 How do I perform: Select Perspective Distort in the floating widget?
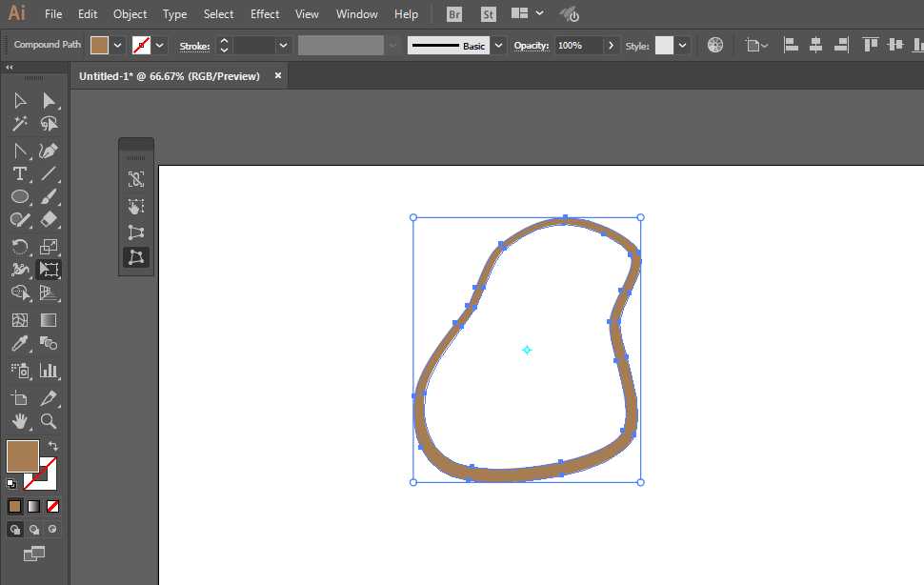click(136, 232)
